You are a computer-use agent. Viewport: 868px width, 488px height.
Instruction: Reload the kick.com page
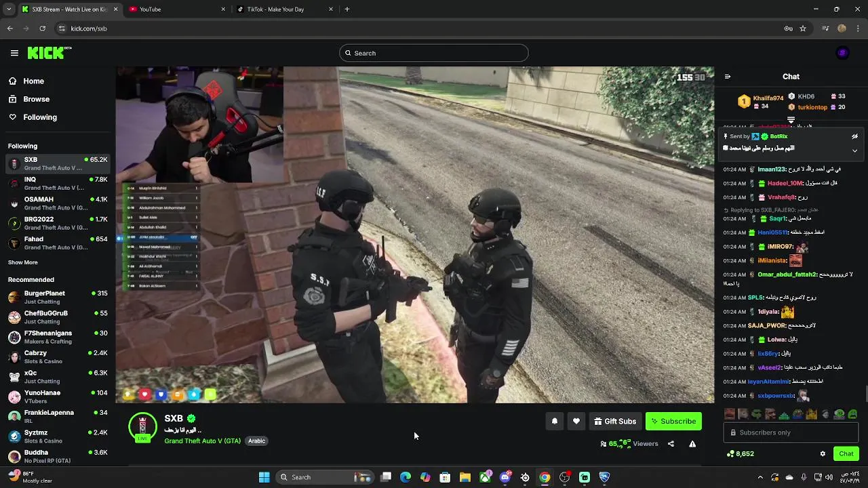click(x=42, y=28)
